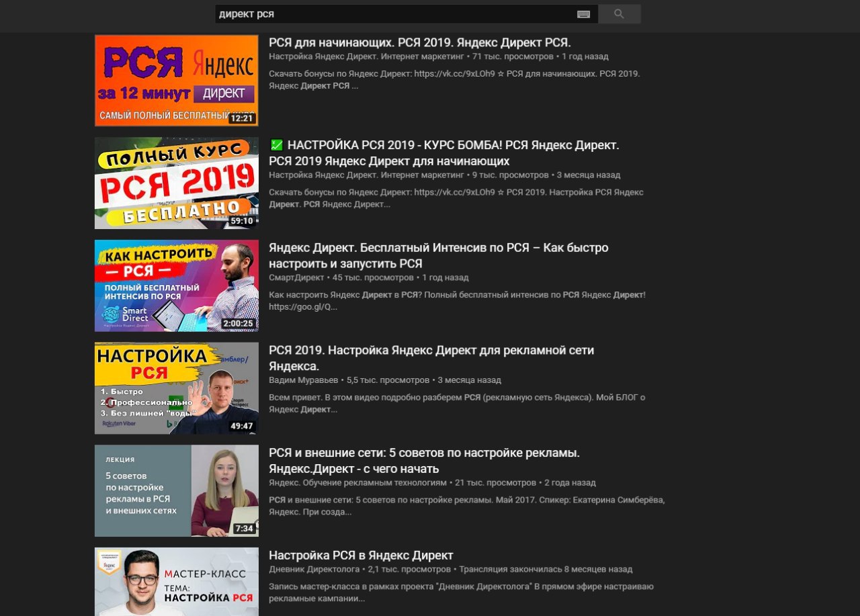Click 'Трансляция закончилась 8 месяцев назад'

pos(546,569)
